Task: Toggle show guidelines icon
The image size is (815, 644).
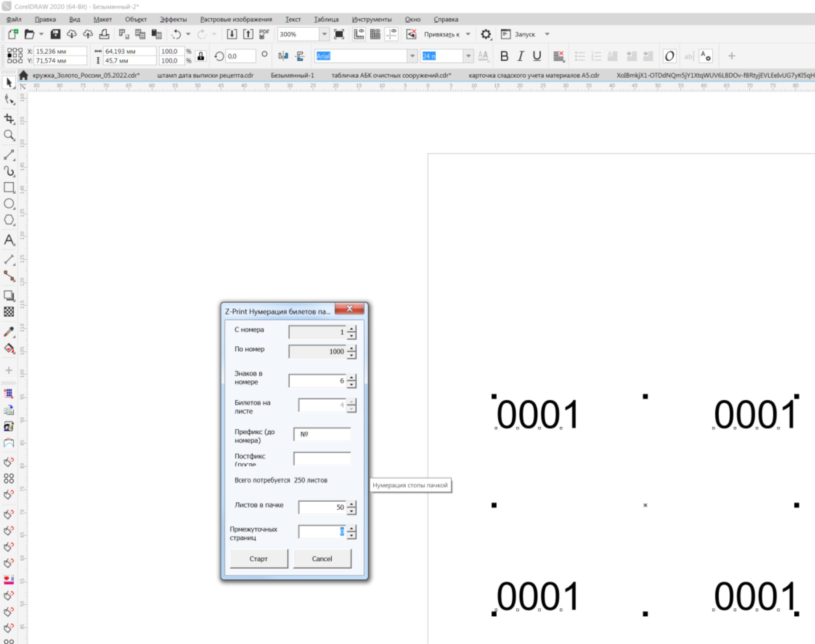Action: pos(392,34)
